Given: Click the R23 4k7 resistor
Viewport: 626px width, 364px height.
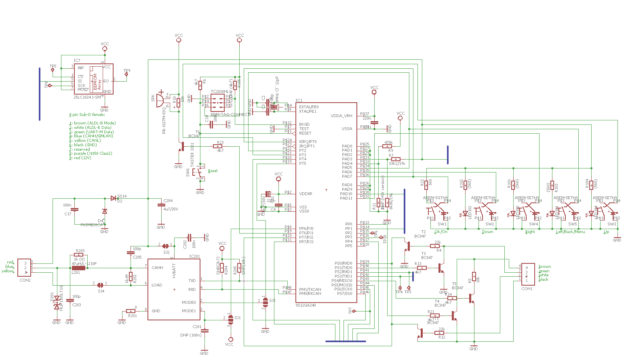Looking at the screenshot, I should pos(218,146).
